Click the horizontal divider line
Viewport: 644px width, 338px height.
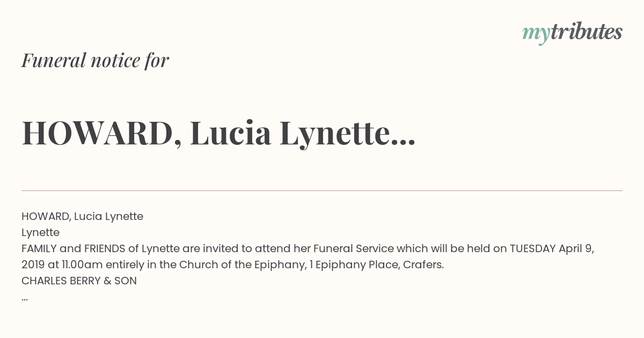[x=322, y=190]
